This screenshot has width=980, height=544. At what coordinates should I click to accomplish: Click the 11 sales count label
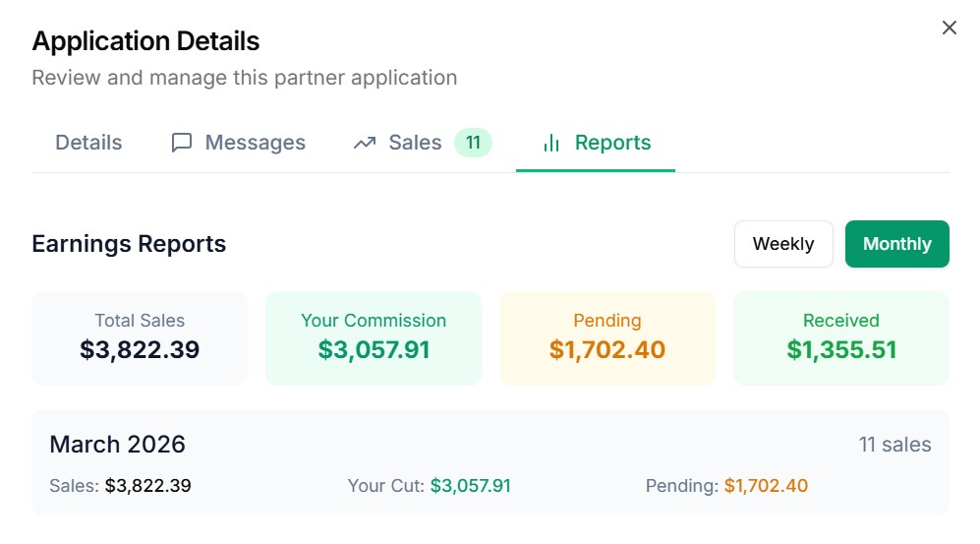tap(894, 445)
